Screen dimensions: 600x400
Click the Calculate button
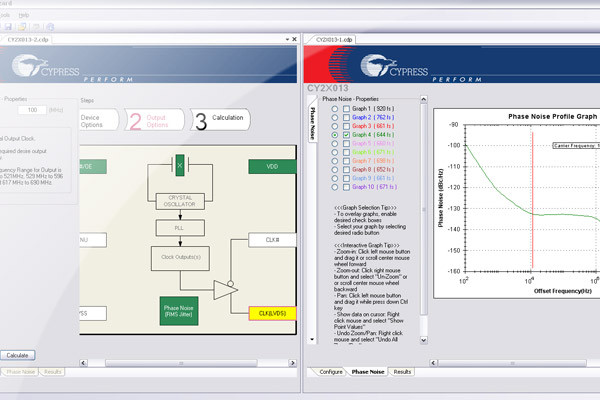pos(17,355)
